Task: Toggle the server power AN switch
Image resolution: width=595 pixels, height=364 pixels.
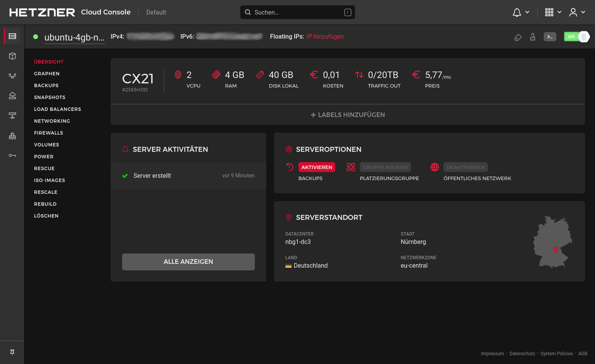Action: point(577,37)
